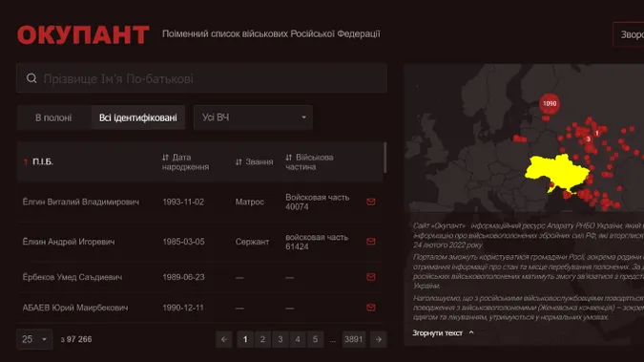Click войсковая часть 61424 cell

click(317, 242)
